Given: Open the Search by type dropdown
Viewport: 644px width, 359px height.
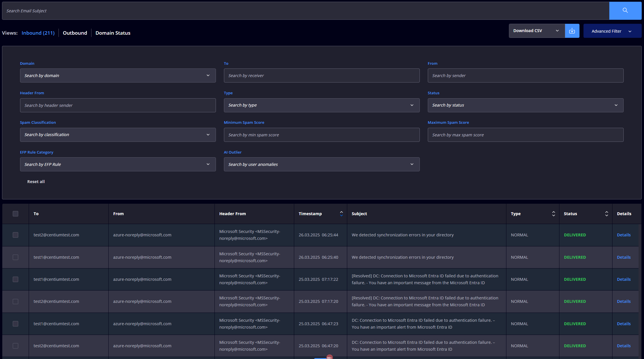Looking at the screenshot, I should (321, 105).
